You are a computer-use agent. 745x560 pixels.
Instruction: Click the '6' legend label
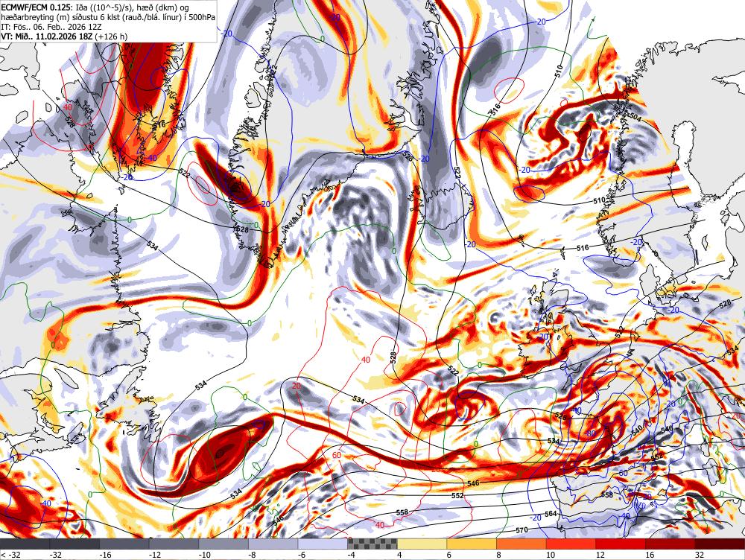[x=449, y=555]
